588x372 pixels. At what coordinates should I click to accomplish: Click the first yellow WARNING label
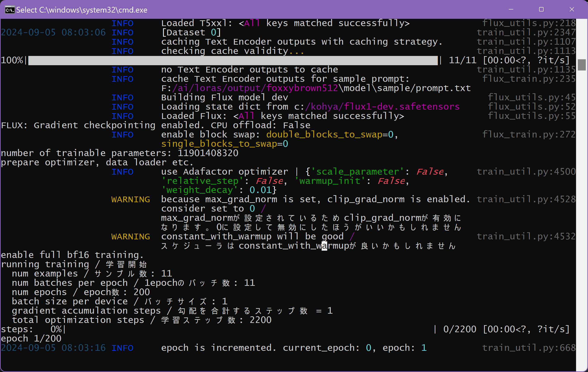point(130,200)
